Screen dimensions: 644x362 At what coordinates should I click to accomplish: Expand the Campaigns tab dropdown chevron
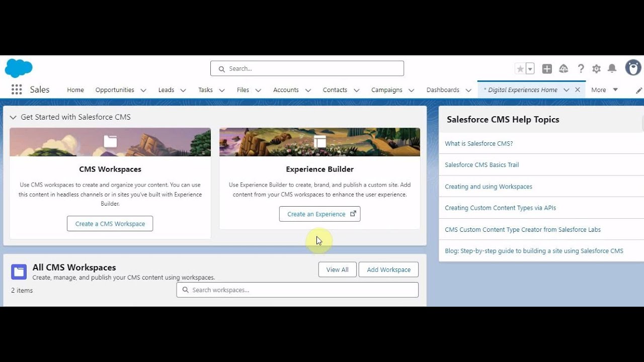412,90
